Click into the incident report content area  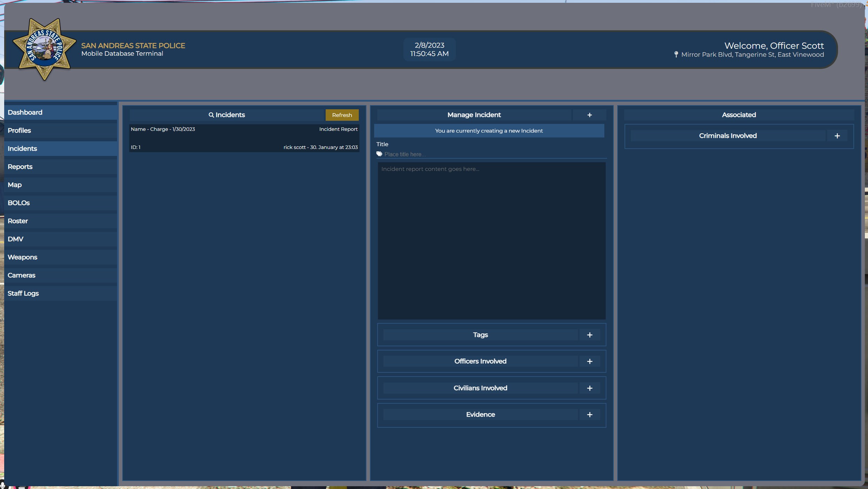click(491, 241)
